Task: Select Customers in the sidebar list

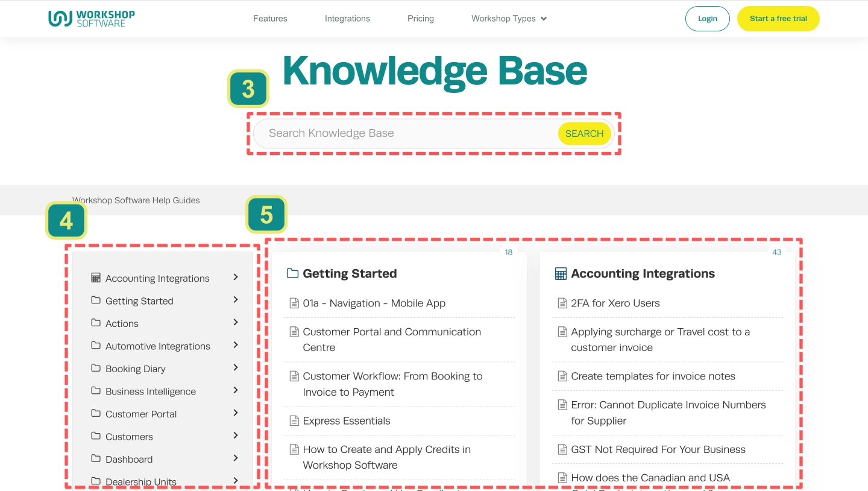Action: pyautogui.click(x=129, y=437)
